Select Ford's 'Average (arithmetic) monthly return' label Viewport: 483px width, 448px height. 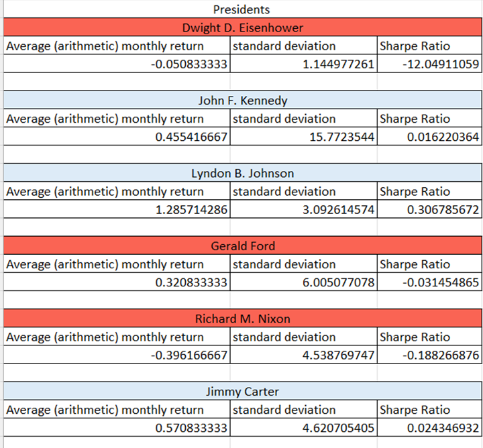pos(117,264)
